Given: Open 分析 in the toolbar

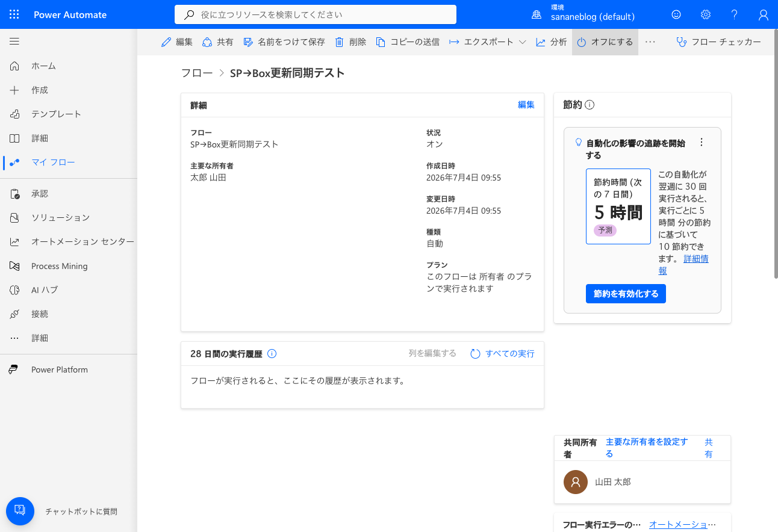Looking at the screenshot, I should [x=552, y=42].
